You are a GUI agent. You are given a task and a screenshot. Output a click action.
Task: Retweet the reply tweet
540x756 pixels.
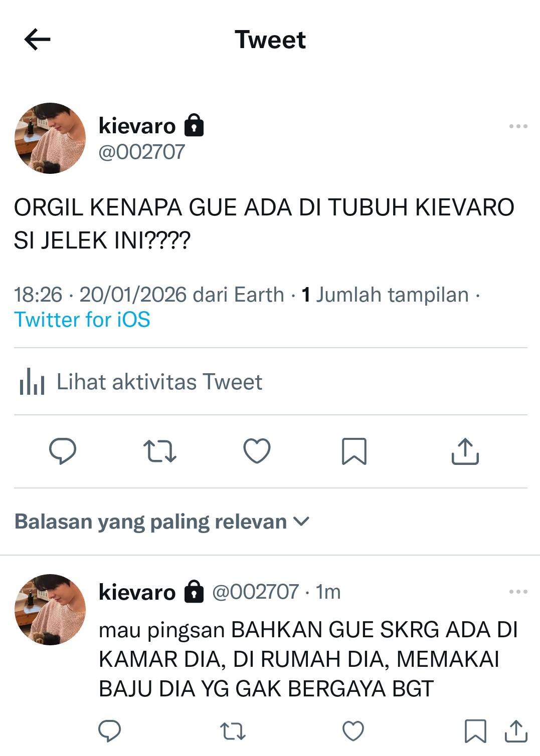pyautogui.click(x=233, y=731)
